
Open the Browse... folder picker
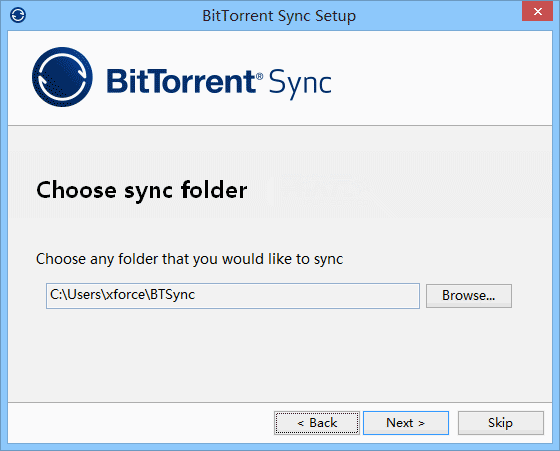[469, 296]
